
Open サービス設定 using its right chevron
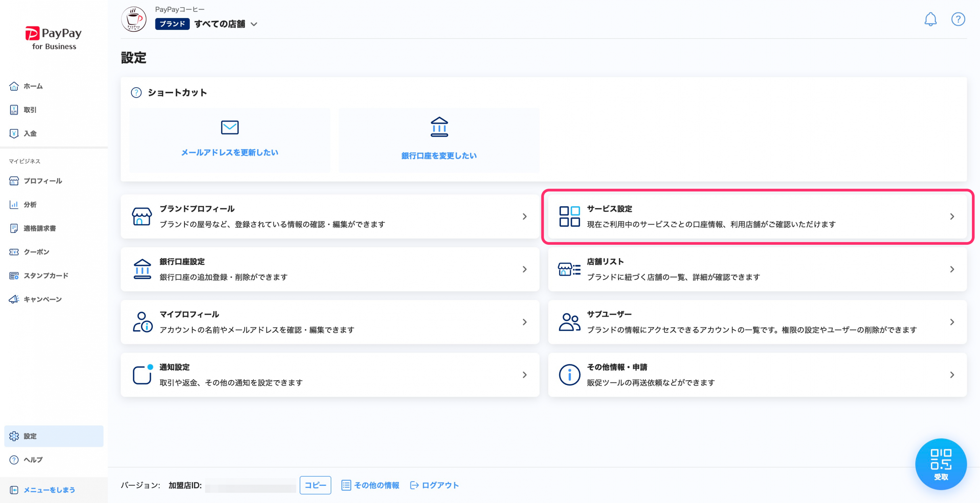point(952,217)
